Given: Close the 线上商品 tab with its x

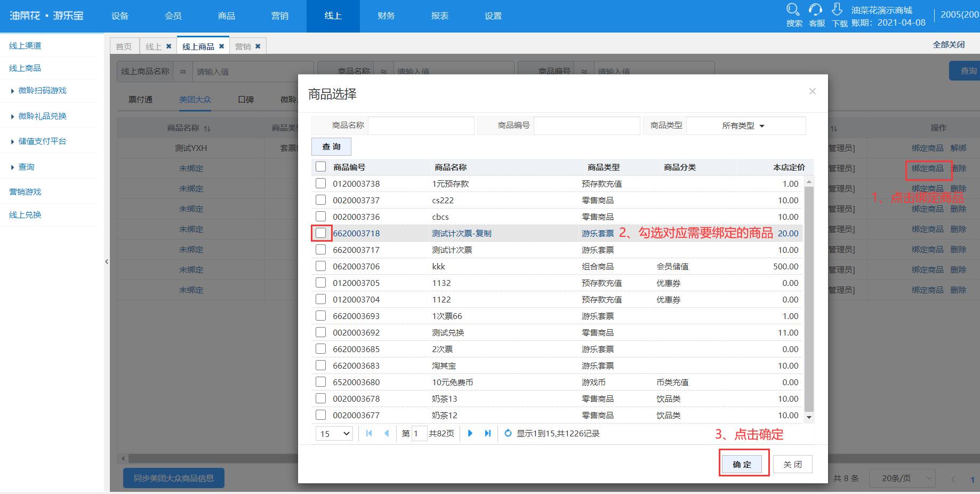Looking at the screenshot, I should tap(222, 46).
